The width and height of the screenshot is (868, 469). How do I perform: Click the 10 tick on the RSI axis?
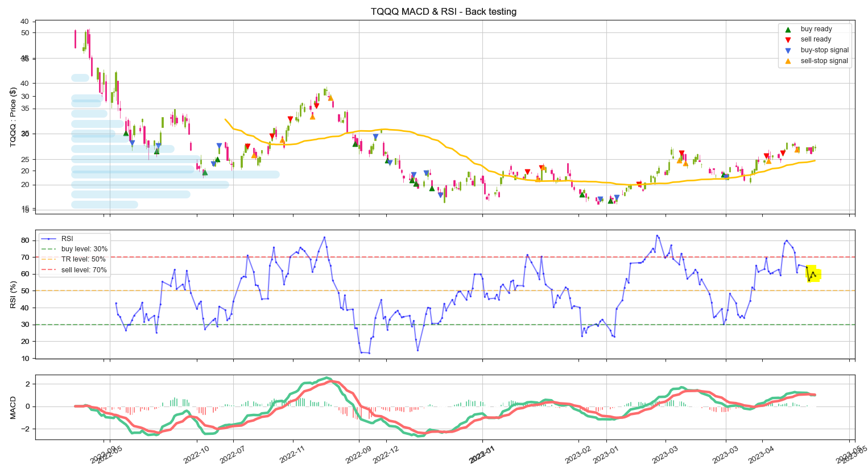coord(25,359)
